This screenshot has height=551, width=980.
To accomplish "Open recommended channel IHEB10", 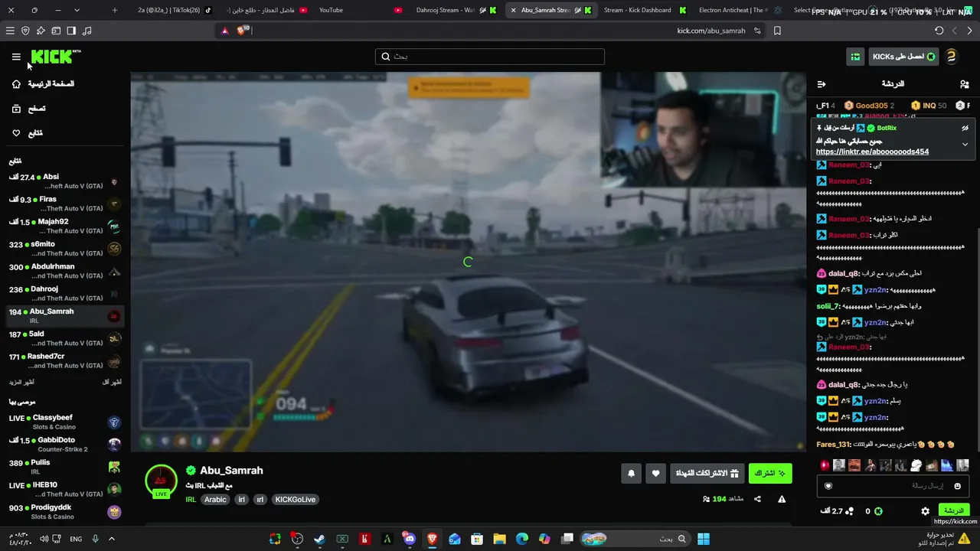I will [64, 489].
